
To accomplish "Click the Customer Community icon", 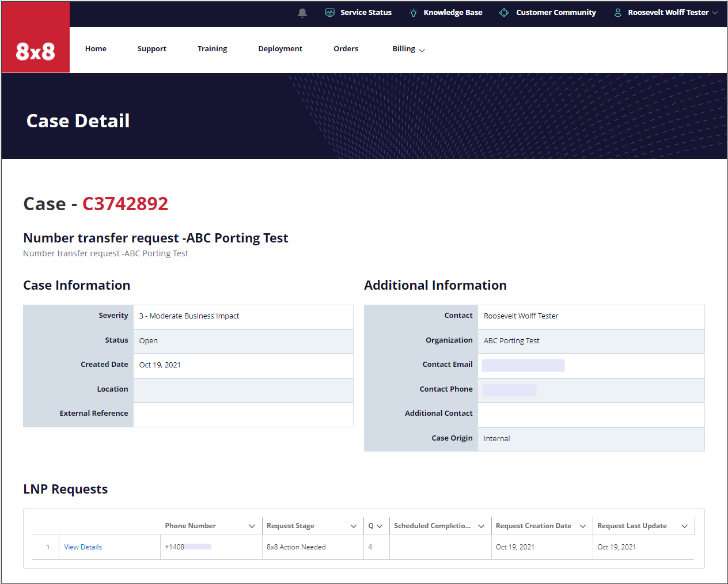I will point(504,12).
